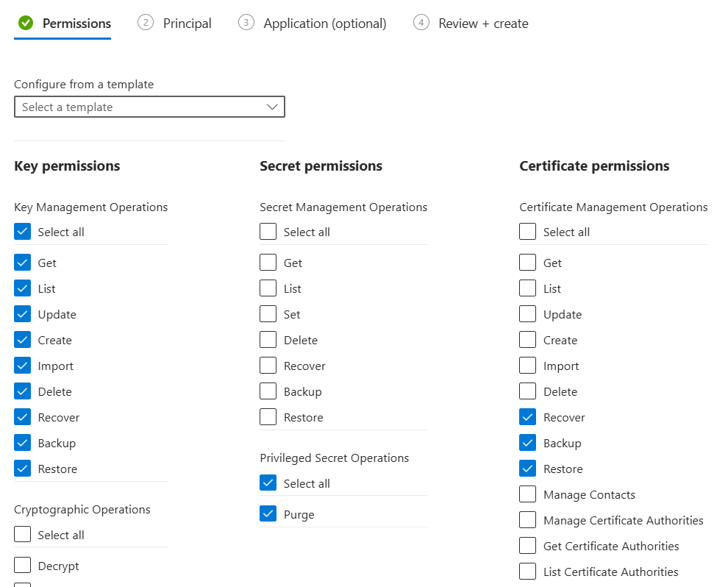Go to Review + create tab
Viewport: 728px width, 587px height.
pyautogui.click(x=483, y=24)
